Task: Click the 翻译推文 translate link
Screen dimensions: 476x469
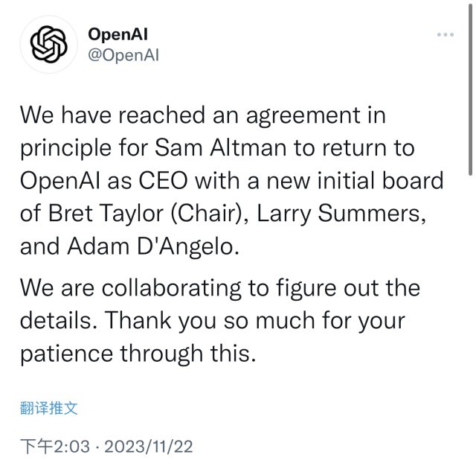Action: [48, 407]
